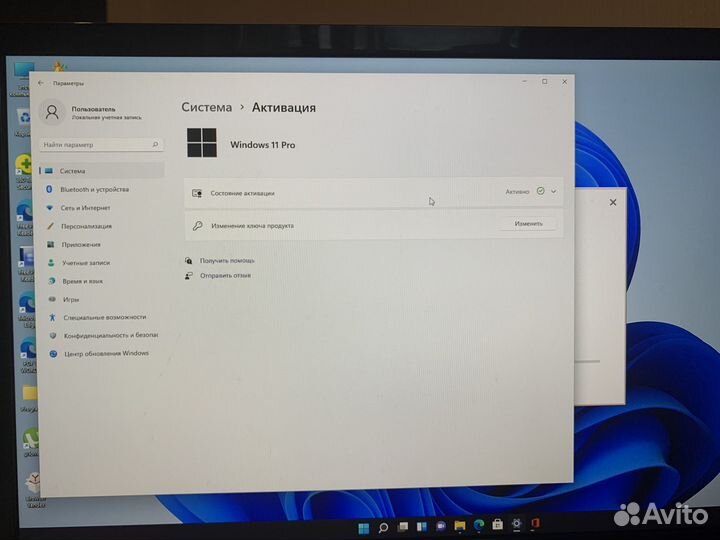Click the Settings gear taskbar icon
This screenshot has width=720, height=540.
tap(516, 523)
